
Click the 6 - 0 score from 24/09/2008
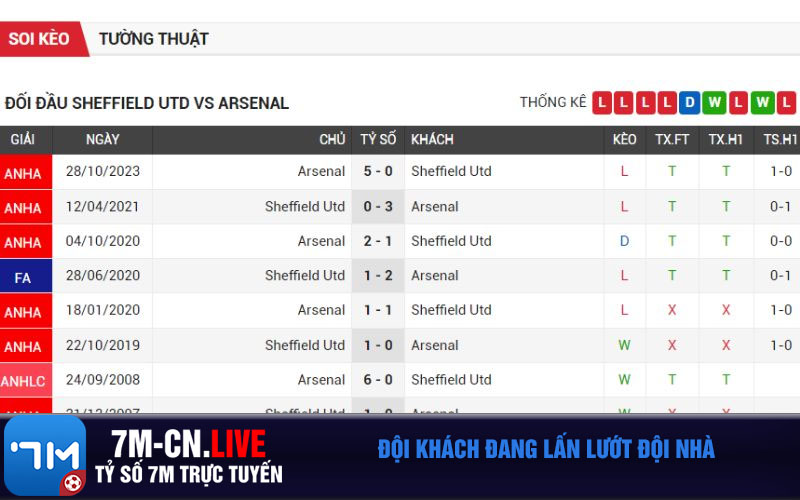click(x=378, y=380)
